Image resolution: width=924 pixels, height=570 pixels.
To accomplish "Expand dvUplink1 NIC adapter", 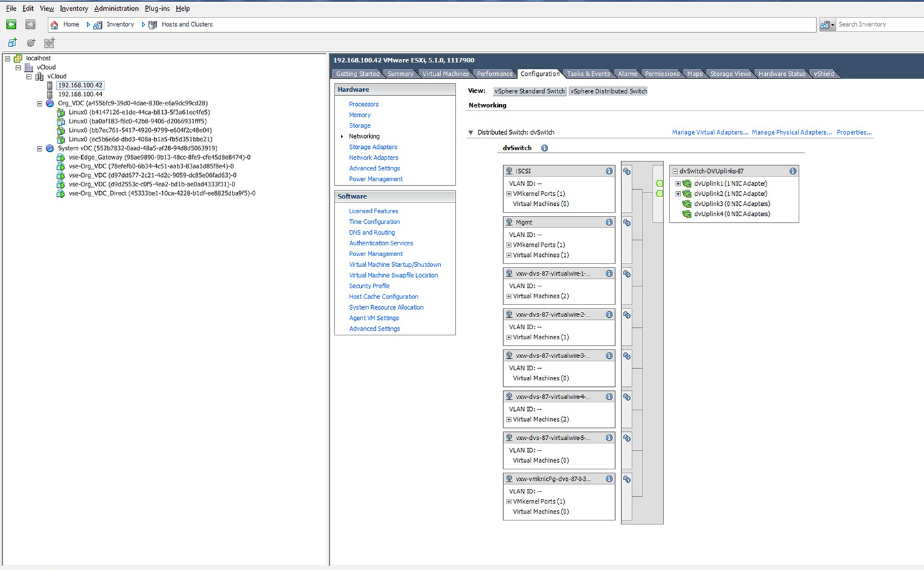I will (x=678, y=184).
